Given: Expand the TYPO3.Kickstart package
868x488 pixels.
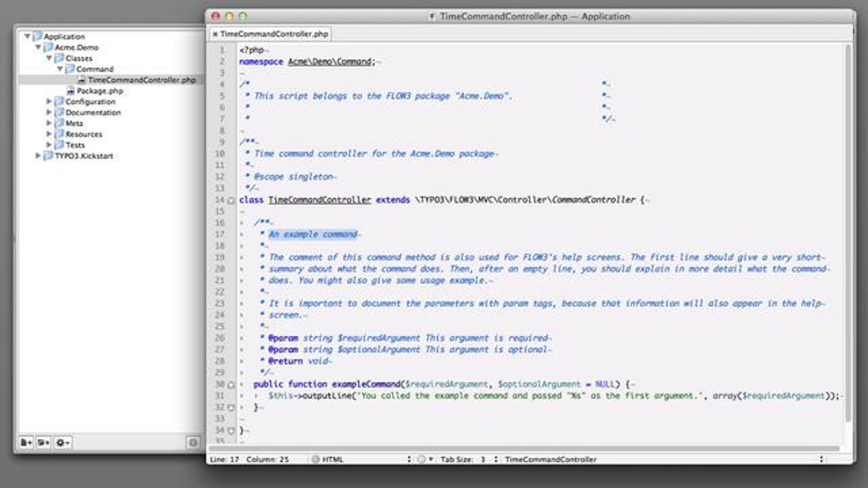Looking at the screenshot, I should click(x=38, y=156).
